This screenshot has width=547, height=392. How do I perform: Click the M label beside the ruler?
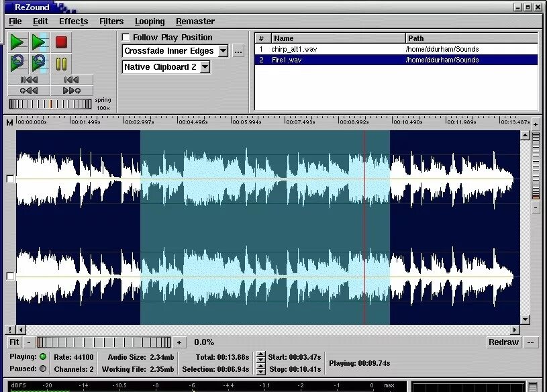(10, 123)
